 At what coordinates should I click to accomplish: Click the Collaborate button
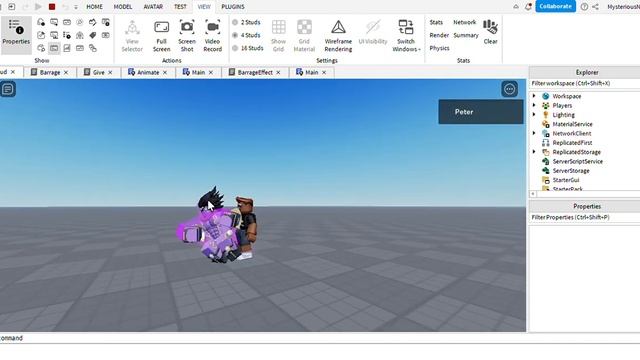[x=556, y=6]
